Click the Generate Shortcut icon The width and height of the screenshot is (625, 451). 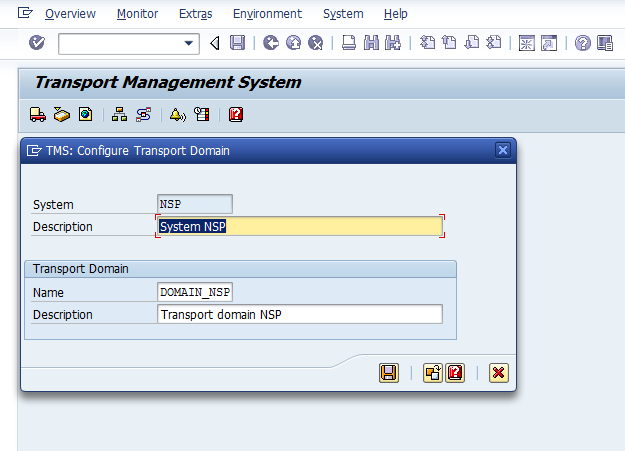(549, 43)
